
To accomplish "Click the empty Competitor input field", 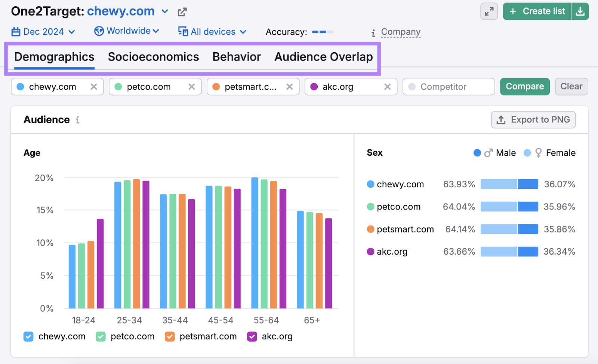I will pyautogui.click(x=449, y=87).
